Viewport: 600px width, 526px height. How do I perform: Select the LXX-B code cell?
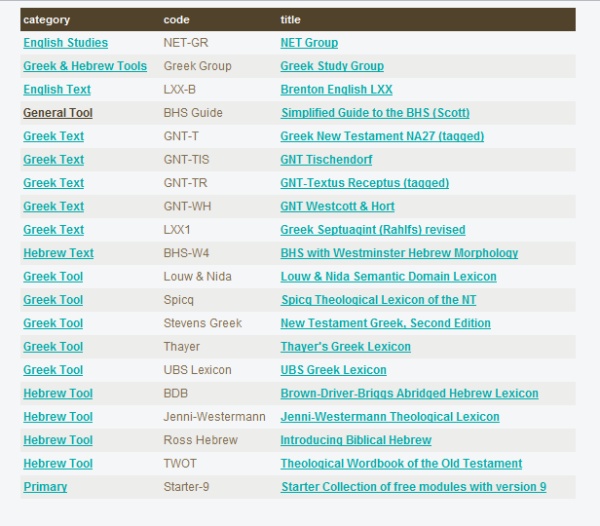click(x=179, y=90)
